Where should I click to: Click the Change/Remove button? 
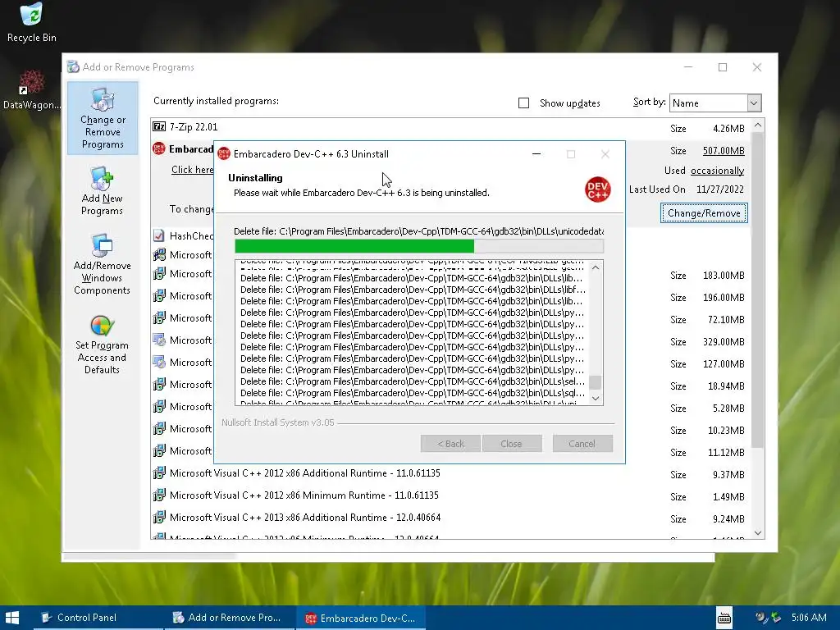[703, 213]
